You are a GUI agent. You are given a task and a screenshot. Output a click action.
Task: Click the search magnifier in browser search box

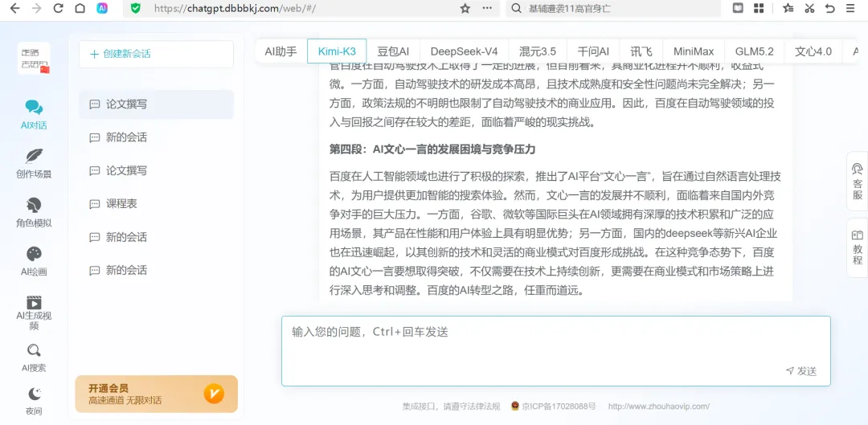click(x=516, y=8)
